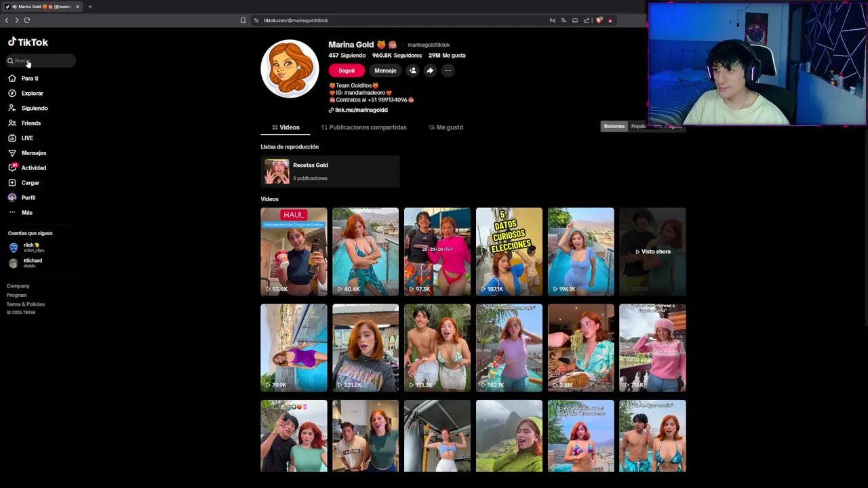The height and width of the screenshot is (488, 868).
Task: Click the marinagoldtiktok username text
Action: click(429, 45)
